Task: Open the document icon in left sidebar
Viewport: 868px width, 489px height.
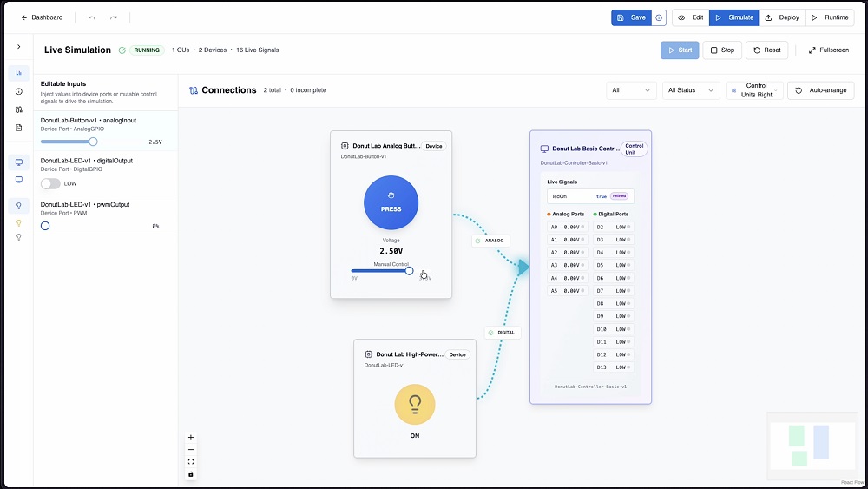Action: coord(18,128)
